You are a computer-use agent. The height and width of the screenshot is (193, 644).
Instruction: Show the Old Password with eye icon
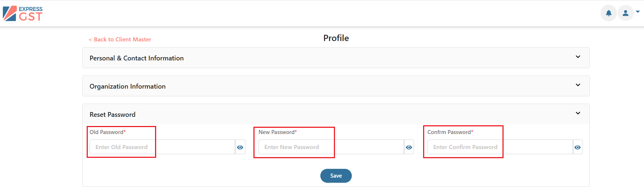(240, 147)
